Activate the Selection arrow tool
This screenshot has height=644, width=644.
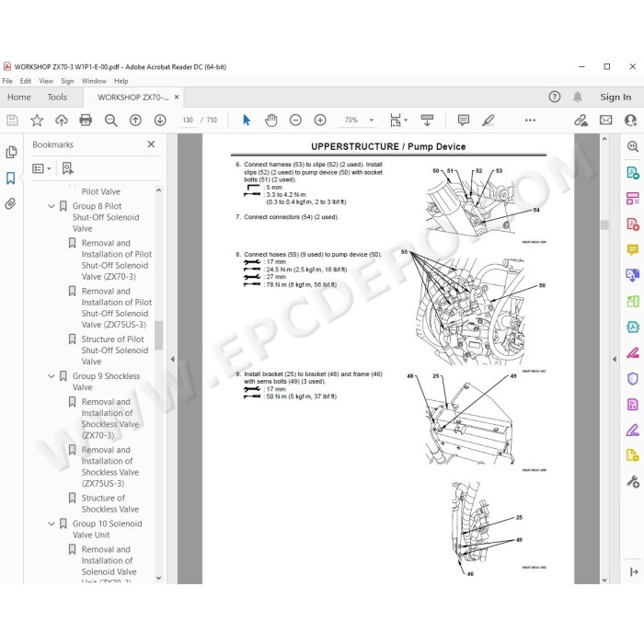coord(247,120)
